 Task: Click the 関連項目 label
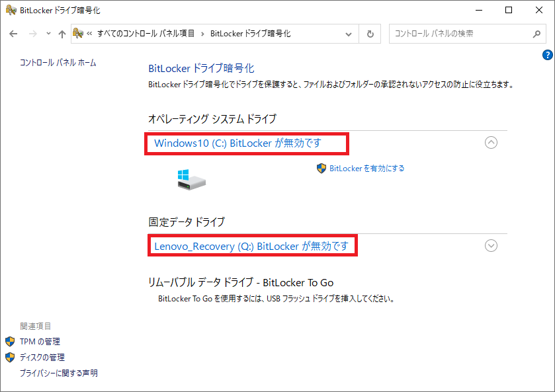[x=36, y=326]
